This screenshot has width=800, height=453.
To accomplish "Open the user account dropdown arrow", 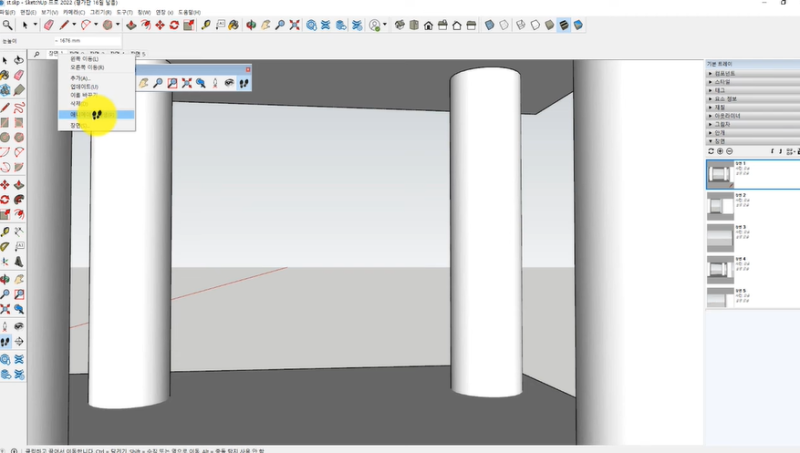I will point(385,25).
